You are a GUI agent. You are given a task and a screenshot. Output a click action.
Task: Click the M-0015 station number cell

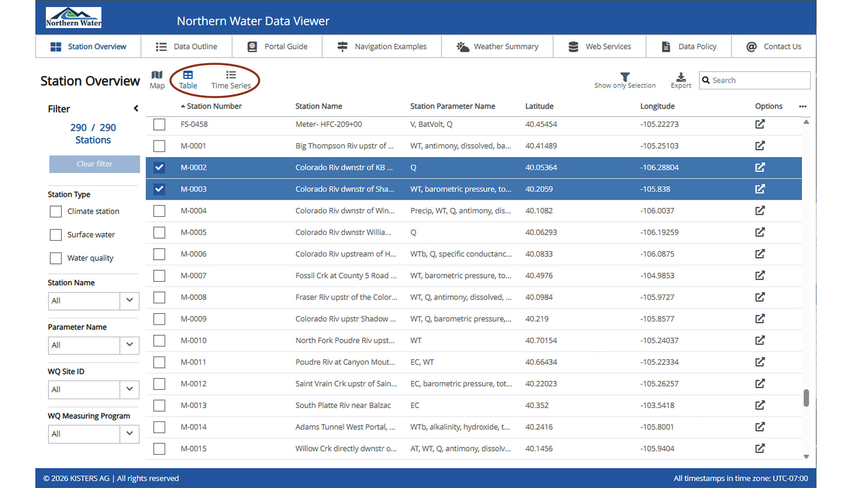pos(193,449)
